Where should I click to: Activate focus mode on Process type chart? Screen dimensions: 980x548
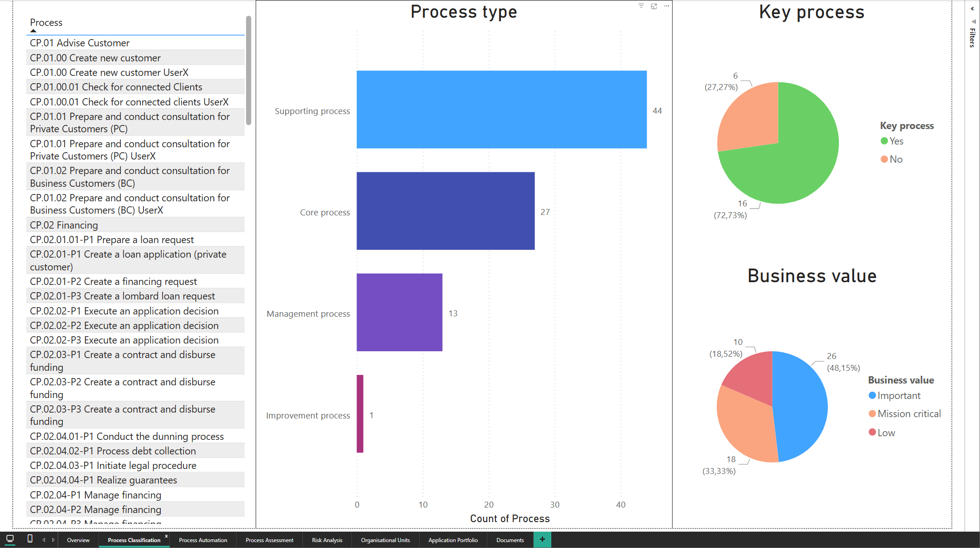[x=654, y=6]
